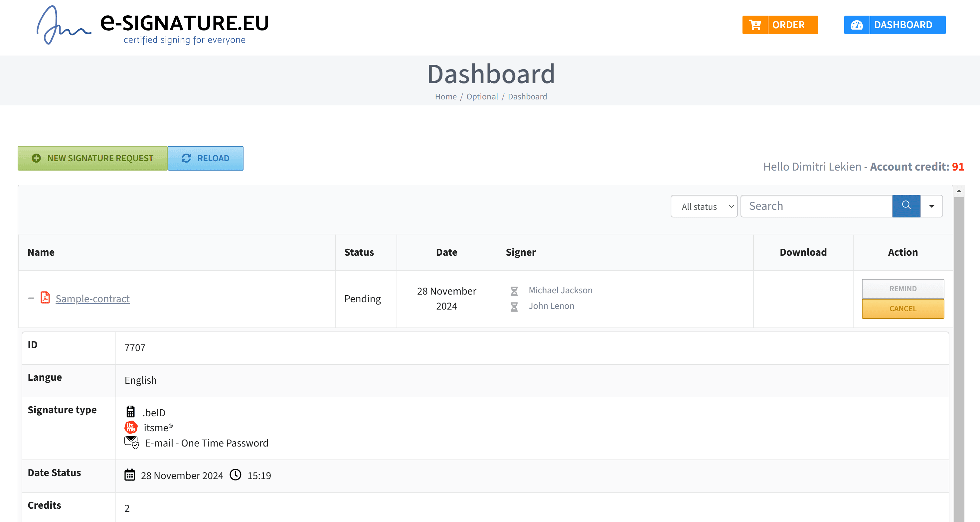Open the Sample-contract document link
The height and width of the screenshot is (522, 980).
(x=92, y=299)
